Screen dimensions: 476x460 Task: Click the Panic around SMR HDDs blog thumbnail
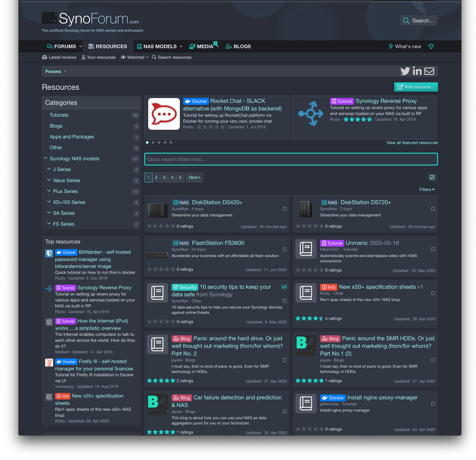pyautogui.click(x=306, y=345)
